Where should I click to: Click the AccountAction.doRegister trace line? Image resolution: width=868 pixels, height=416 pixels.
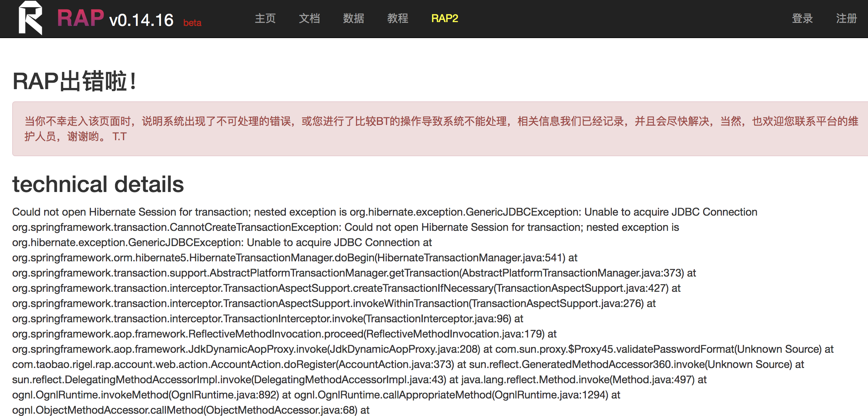tap(233, 365)
